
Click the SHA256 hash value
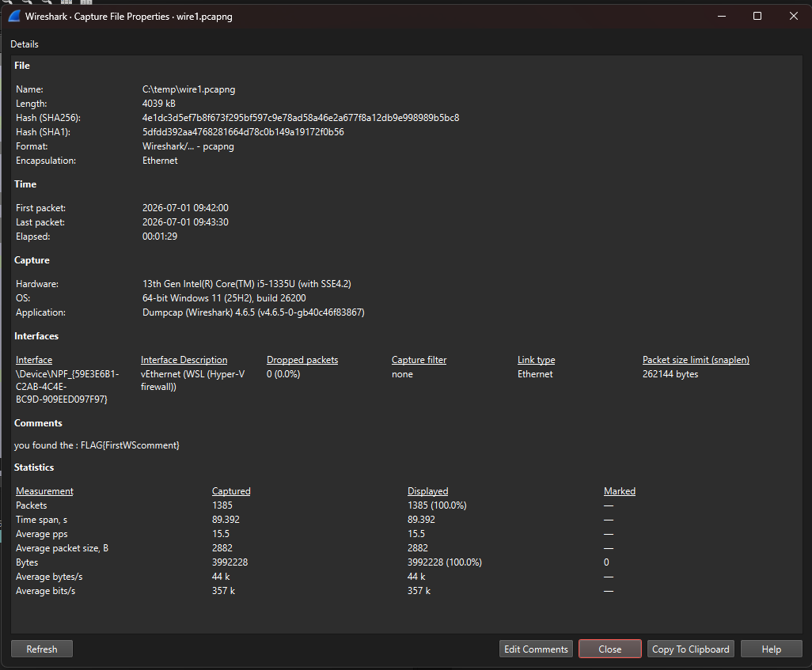pos(301,118)
